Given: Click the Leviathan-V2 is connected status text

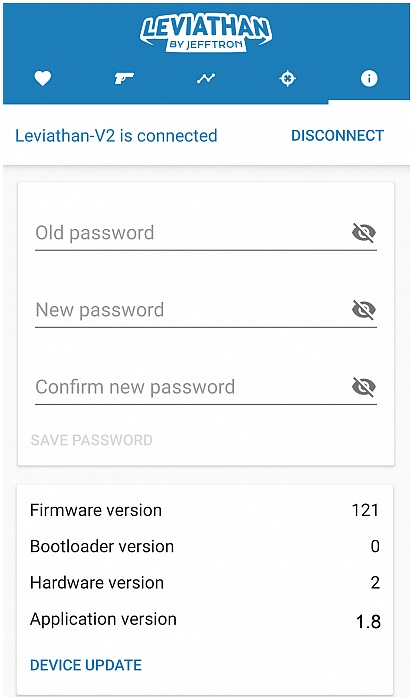Looking at the screenshot, I should click(x=116, y=136).
